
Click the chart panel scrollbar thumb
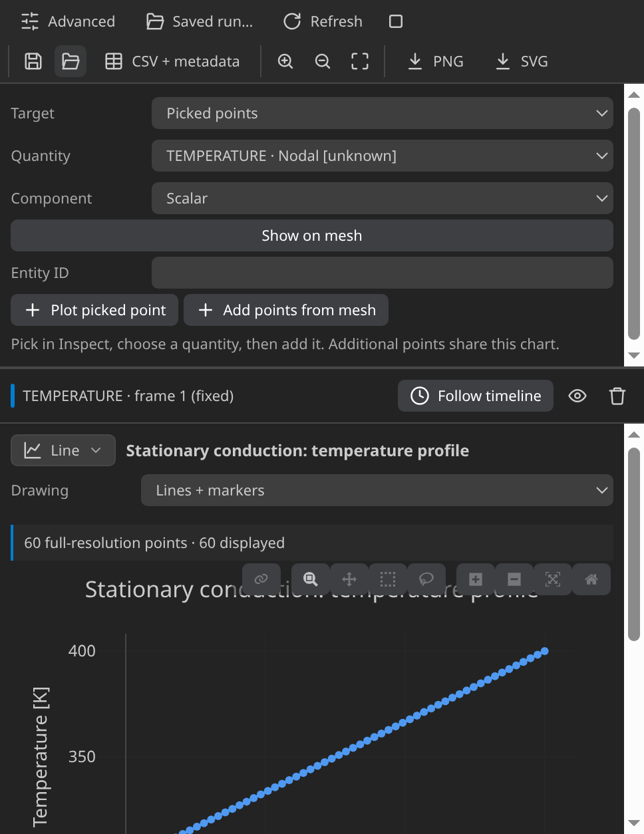click(634, 544)
